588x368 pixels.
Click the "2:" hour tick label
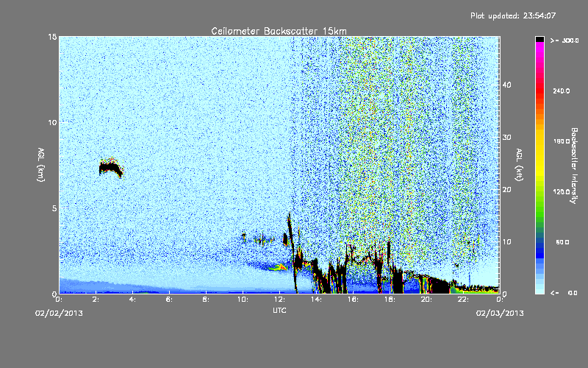96,300
